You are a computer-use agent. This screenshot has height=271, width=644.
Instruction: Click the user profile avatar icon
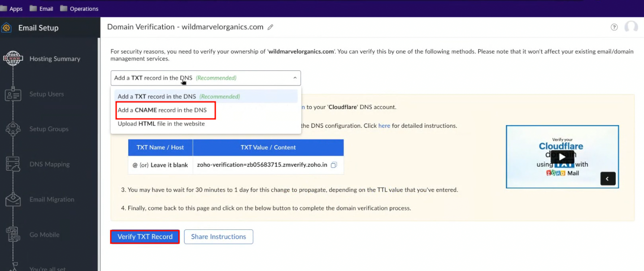[631, 27]
